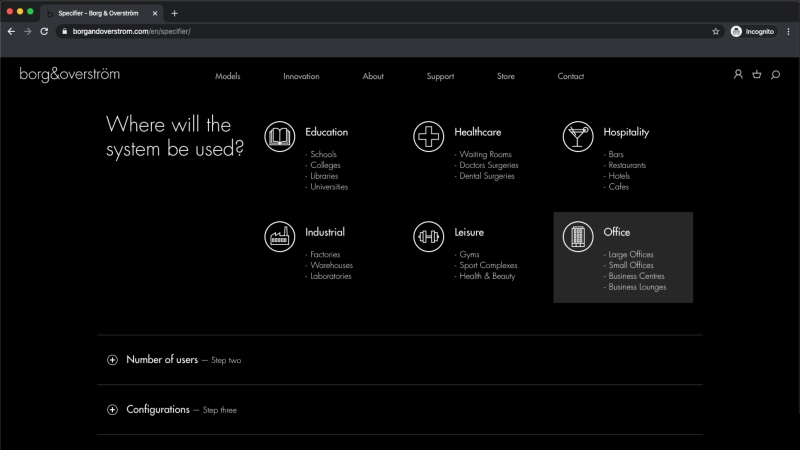
Task: Click the Gyms text
Action: point(469,254)
